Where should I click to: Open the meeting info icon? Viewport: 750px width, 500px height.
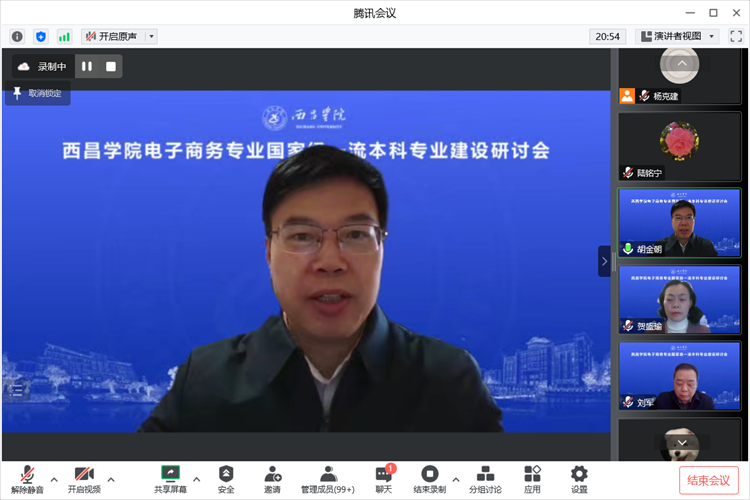pyautogui.click(x=17, y=36)
